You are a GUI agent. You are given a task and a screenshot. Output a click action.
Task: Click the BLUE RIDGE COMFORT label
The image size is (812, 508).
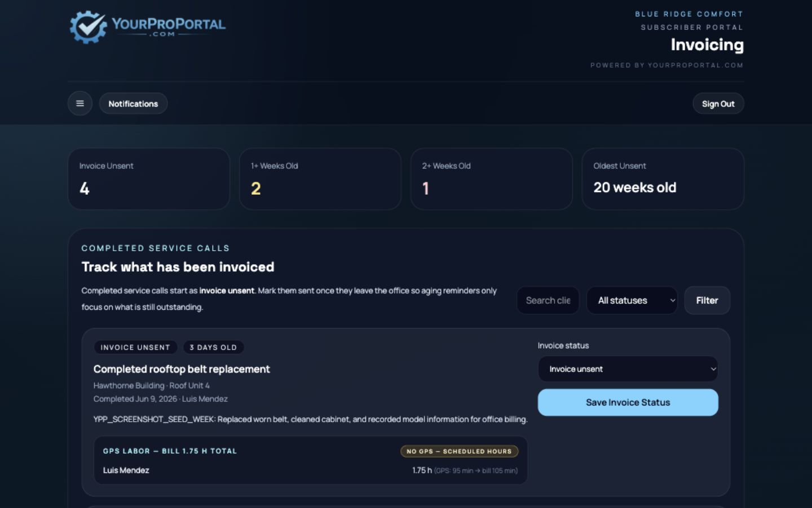coord(689,14)
